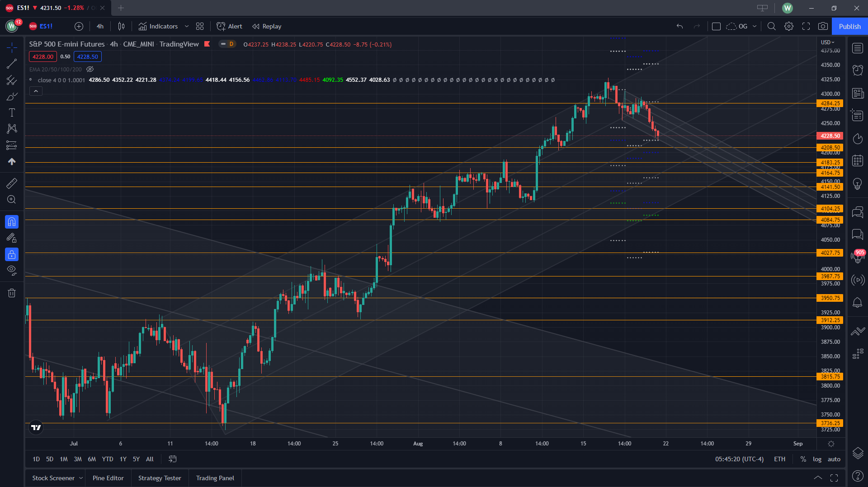This screenshot has width=868, height=487.
Task: Open the Indicators dialog
Action: click(158, 26)
